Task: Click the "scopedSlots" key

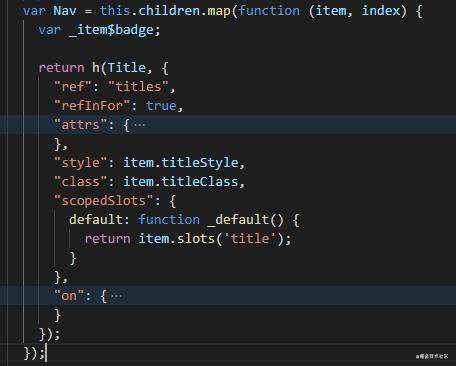Action: click(104, 201)
